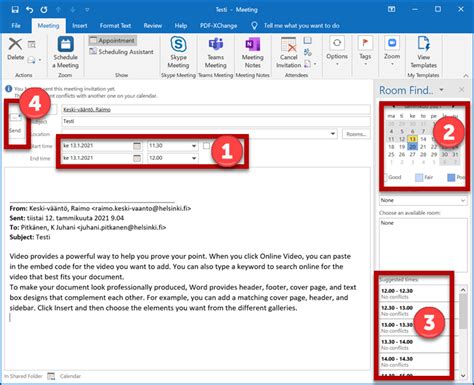Click the Response Options icon in Attendees group
This screenshot has height=385, width=474.
click(x=308, y=63)
